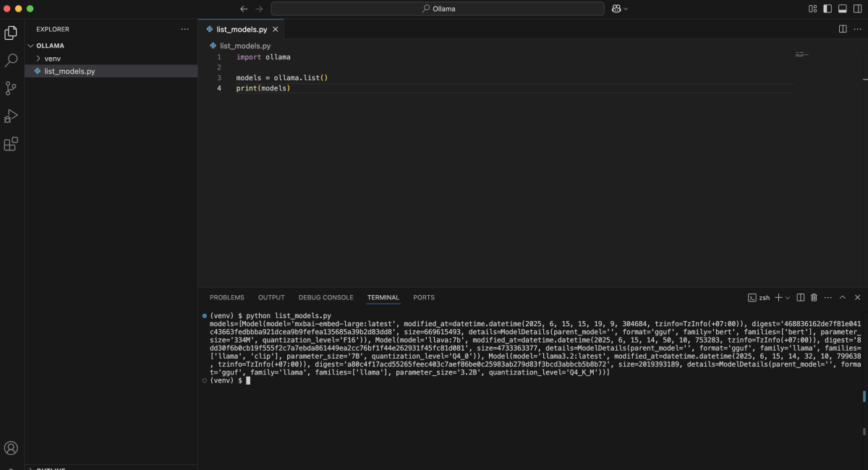Screen dimensions: 868x470
Task: Create a new terminal with plus icon
Action: coord(779,297)
